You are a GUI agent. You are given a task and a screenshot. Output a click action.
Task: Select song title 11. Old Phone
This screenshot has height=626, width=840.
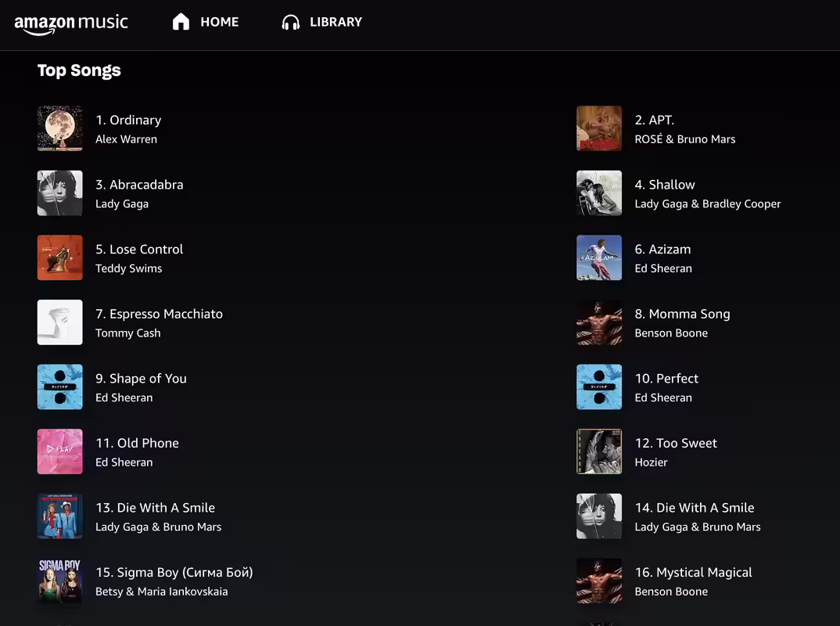[x=137, y=443]
